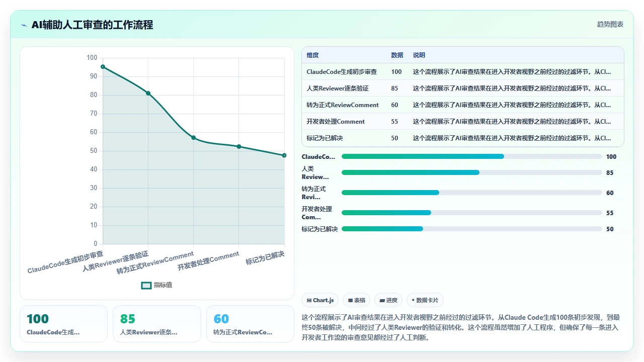Click value 85 in the table's 数据 column
Image resolution: width=644 pixels, height=362 pixels.
point(394,88)
